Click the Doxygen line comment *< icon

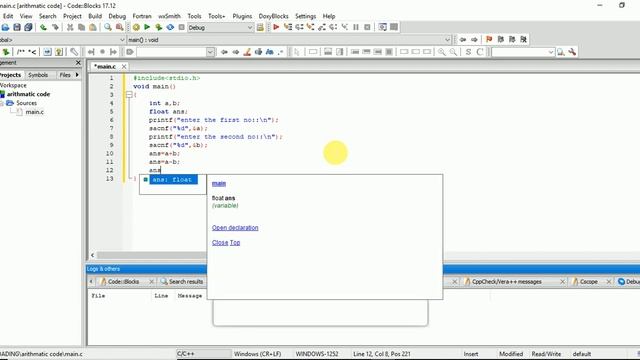[x=32, y=52]
